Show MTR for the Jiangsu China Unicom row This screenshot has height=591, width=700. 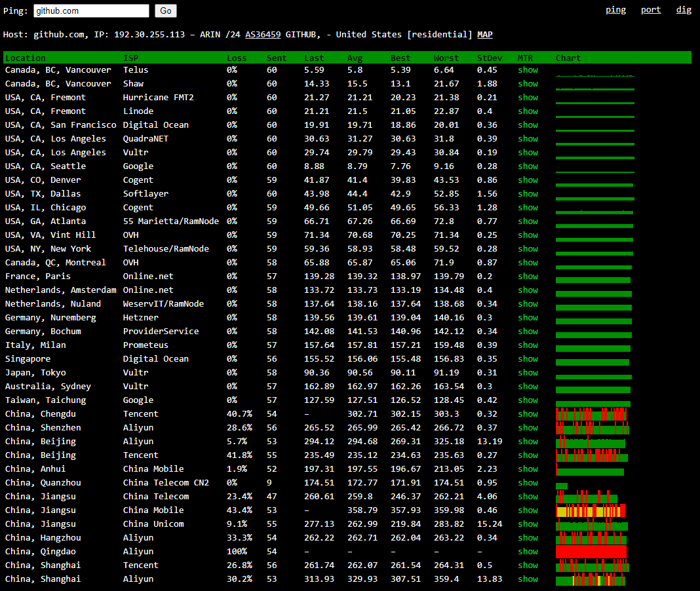528,524
